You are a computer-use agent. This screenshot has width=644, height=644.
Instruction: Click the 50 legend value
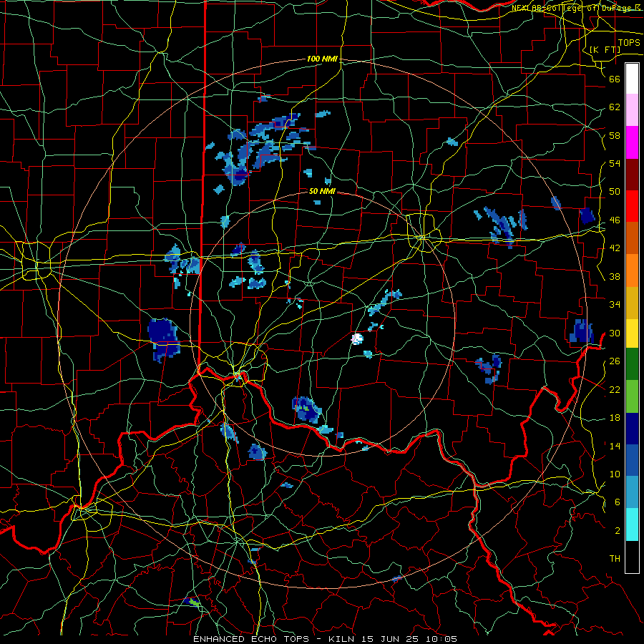615,192
